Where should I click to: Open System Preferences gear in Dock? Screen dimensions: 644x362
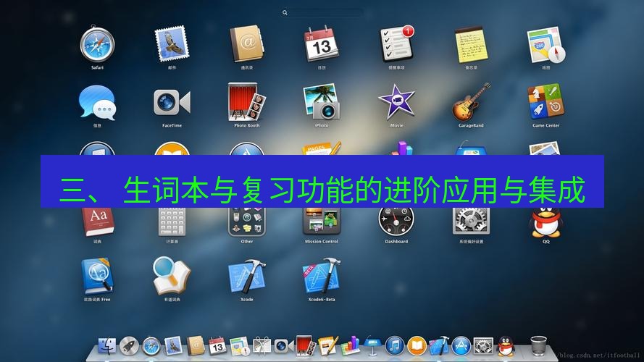483,346
